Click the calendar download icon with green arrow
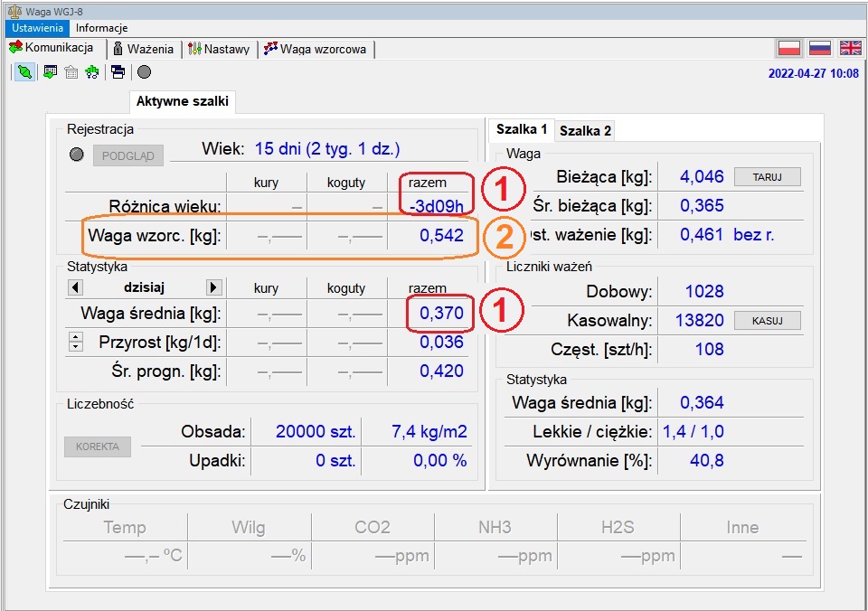Viewport: 868px width, 611px height. 51,72
